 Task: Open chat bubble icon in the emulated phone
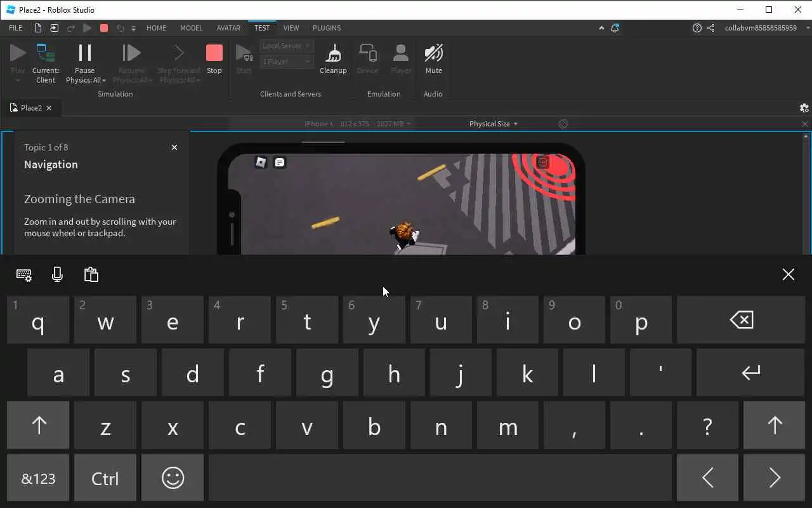pyautogui.click(x=280, y=163)
